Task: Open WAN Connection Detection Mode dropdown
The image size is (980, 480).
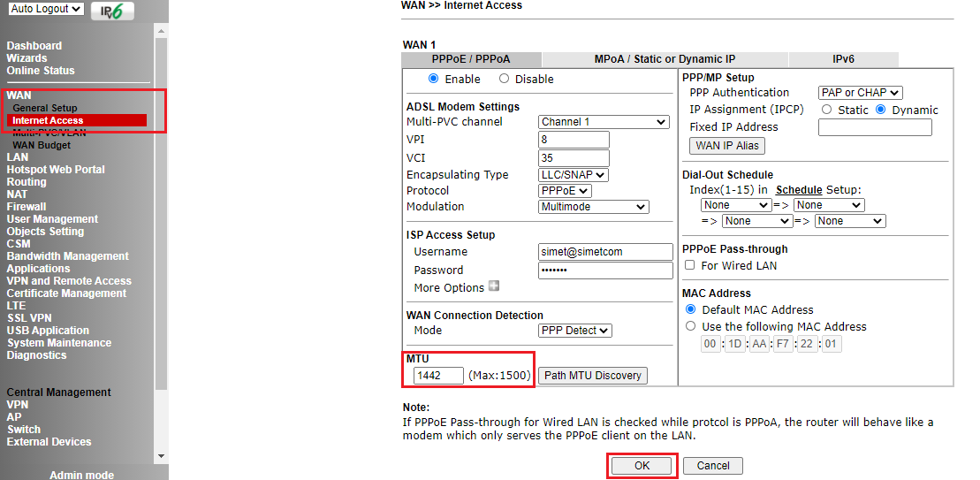Action: click(574, 331)
